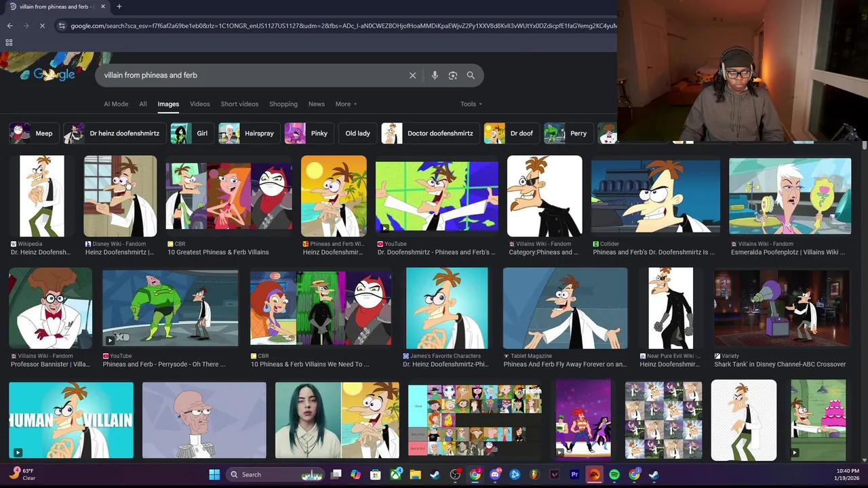Image resolution: width=868 pixels, height=488 pixels.
Task: Open the News tab
Action: click(317, 104)
